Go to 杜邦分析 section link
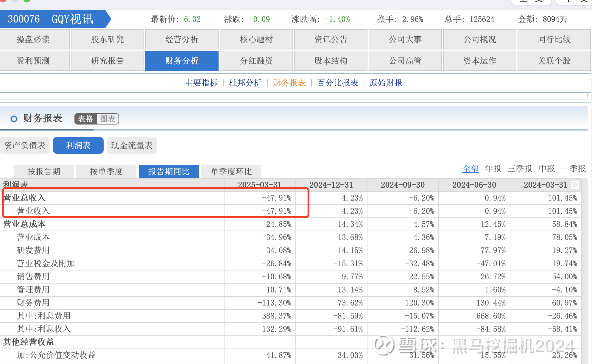This screenshot has width=592, height=364. [245, 83]
